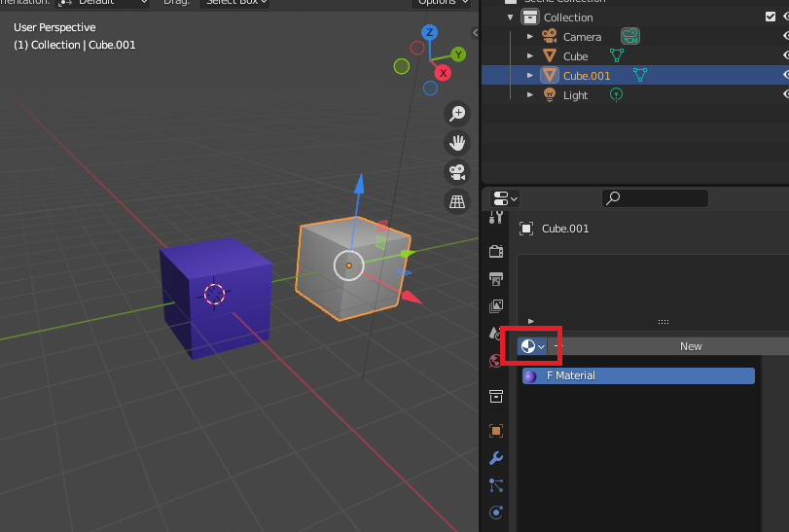This screenshot has height=532, width=789.
Task: Switch perspective/orthographic with the grid icon
Action: (x=457, y=201)
